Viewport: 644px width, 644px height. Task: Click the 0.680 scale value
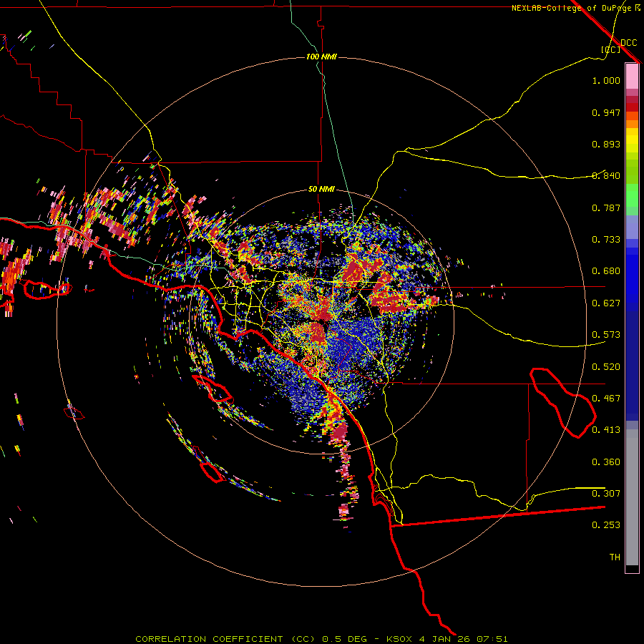(606, 271)
